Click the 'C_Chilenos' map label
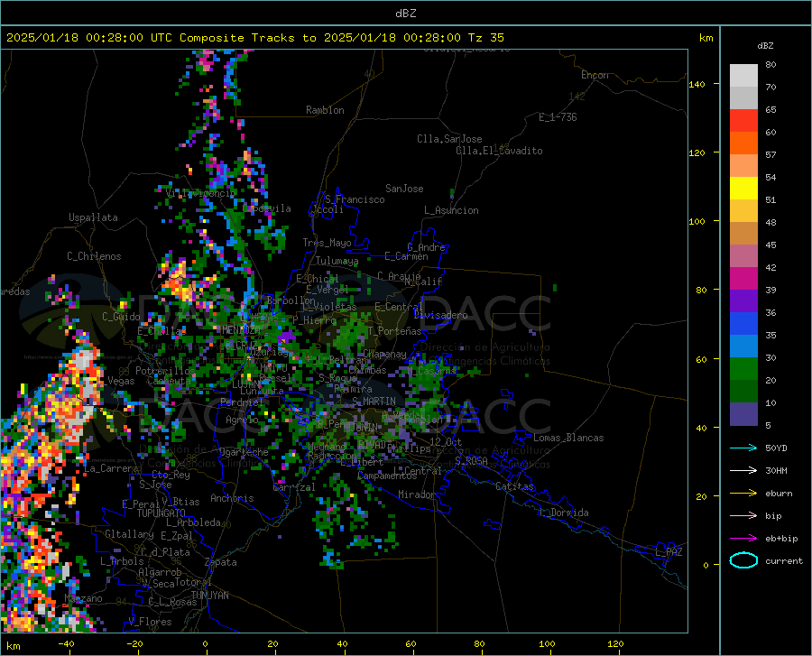Screen dimensions: 812x656 click(x=94, y=256)
